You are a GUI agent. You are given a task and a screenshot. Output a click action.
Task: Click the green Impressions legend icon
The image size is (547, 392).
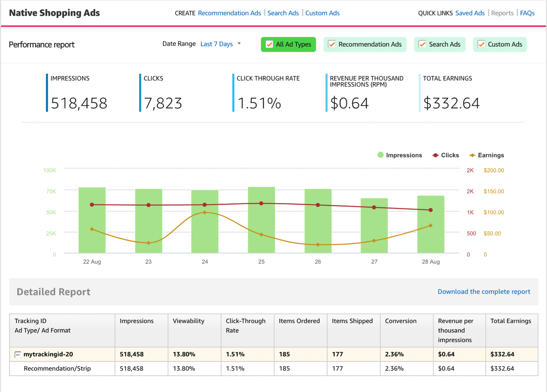[380, 155]
